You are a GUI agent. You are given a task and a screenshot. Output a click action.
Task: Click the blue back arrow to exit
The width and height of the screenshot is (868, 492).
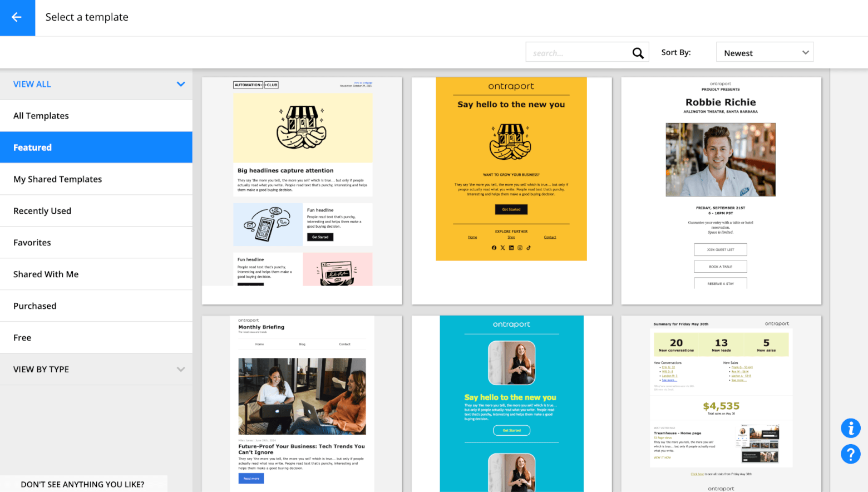tap(17, 17)
